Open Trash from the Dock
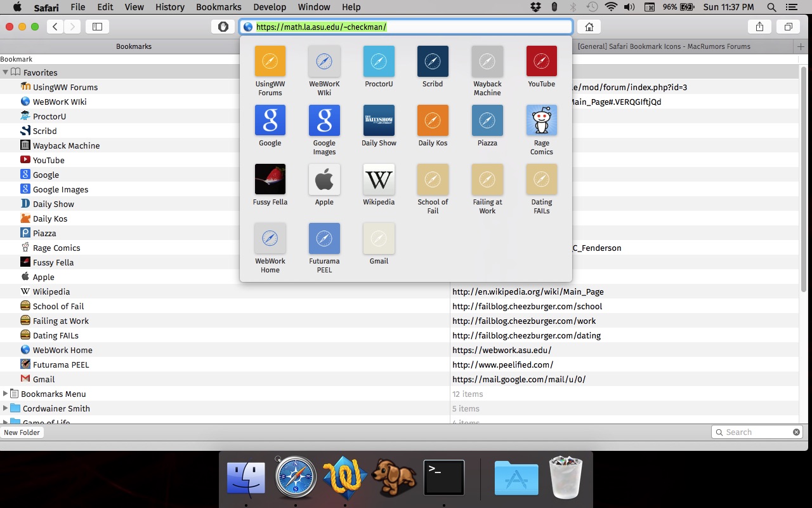Image resolution: width=812 pixels, height=508 pixels. pyautogui.click(x=565, y=478)
